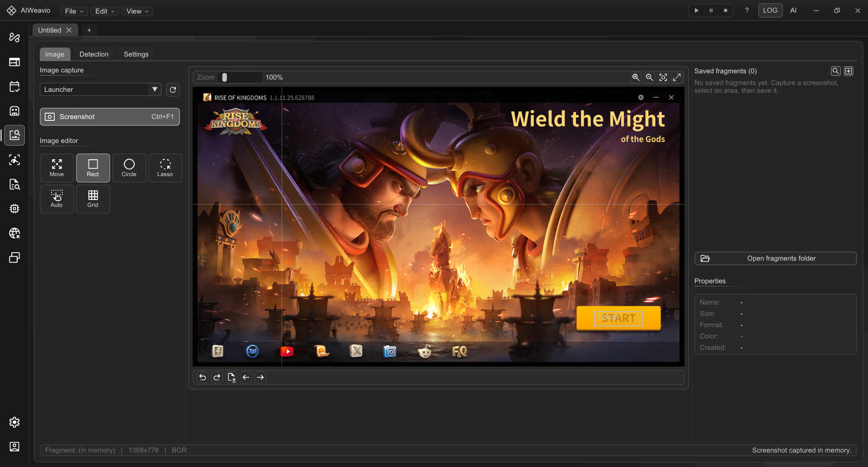Click the fit-to-view icon in zoom bar
This screenshot has width=868, height=467.
(x=663, y=77)
